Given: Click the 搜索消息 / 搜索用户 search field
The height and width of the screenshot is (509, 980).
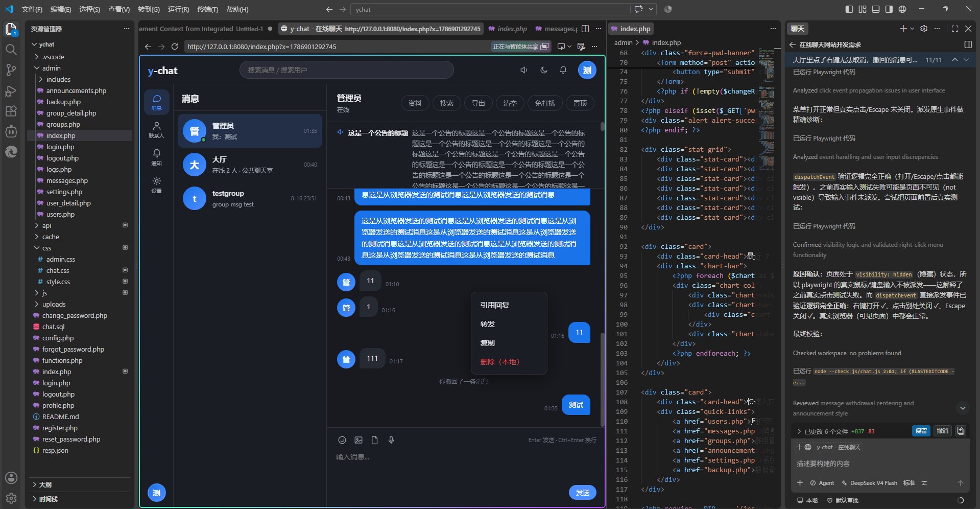Looking at the screenshot, I should click(x=346, y=70).
